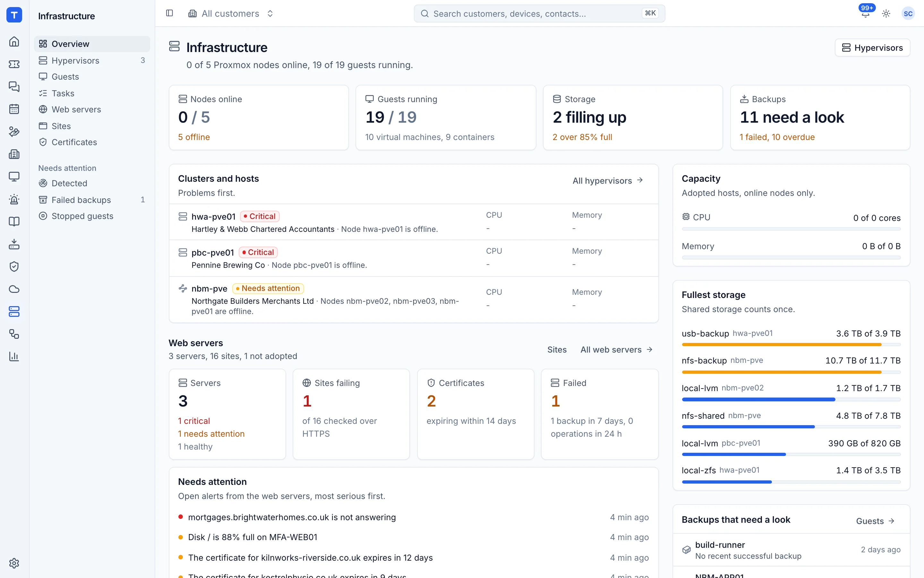Follow the Sites link beside All web servers

(x=557, y=350)
